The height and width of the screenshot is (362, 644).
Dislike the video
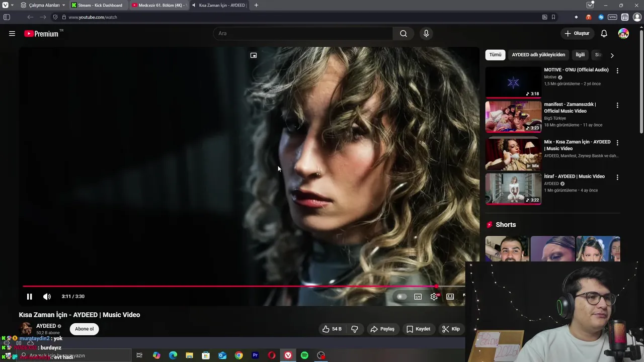(x=355, y=329)
